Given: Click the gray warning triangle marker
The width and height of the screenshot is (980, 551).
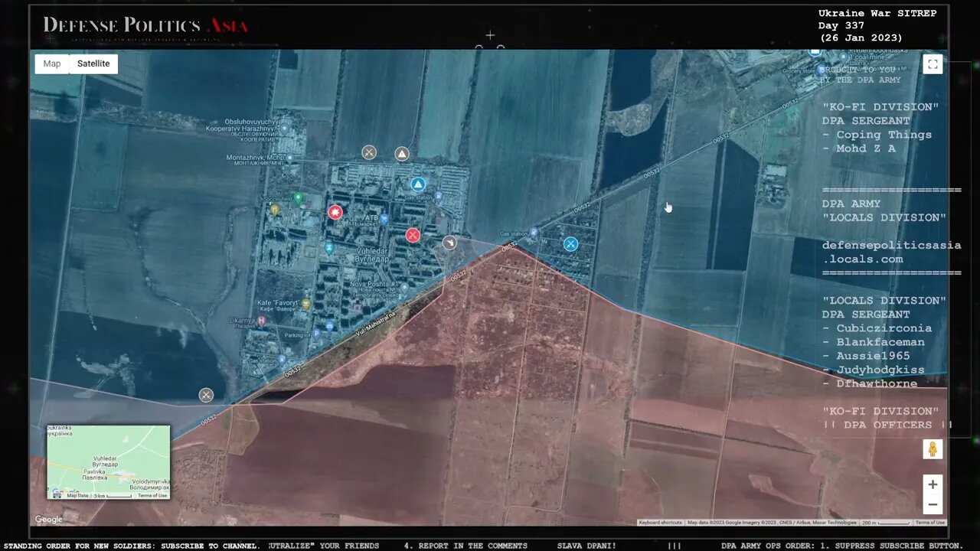Looking at the screenshot, I should pos(402,154).
